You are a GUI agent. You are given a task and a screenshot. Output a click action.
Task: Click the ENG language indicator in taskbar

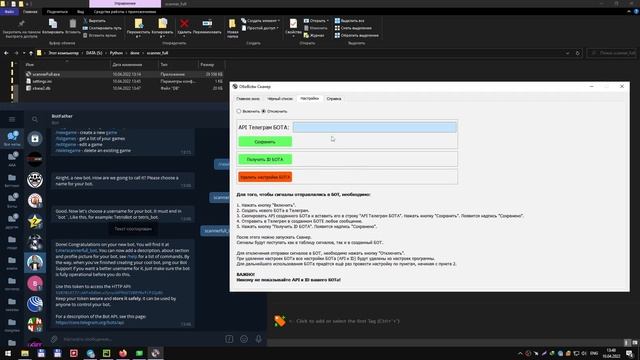pyautogui.click(x=594, y=353)
